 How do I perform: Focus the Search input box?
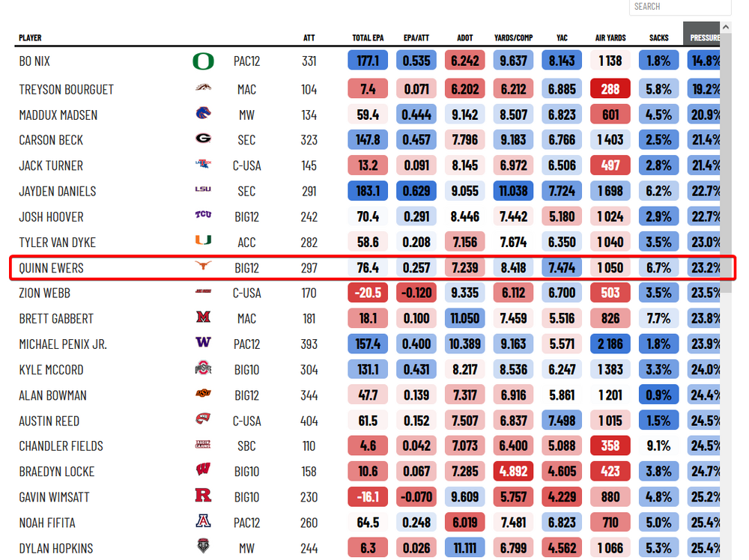click(679, 7)
